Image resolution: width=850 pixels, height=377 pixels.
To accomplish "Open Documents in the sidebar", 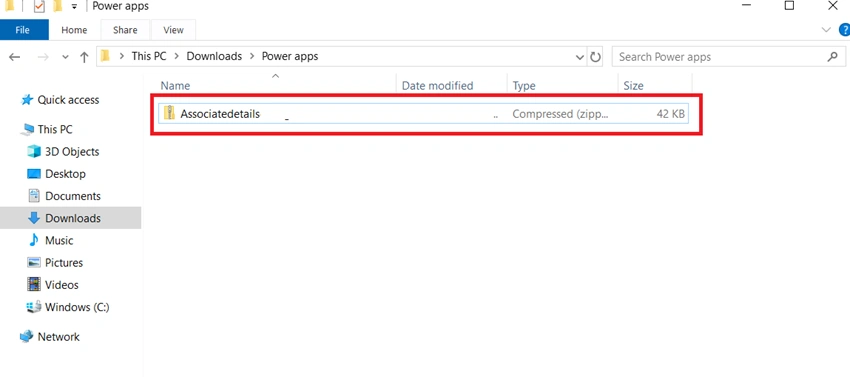I will click(x=73, y=196).
